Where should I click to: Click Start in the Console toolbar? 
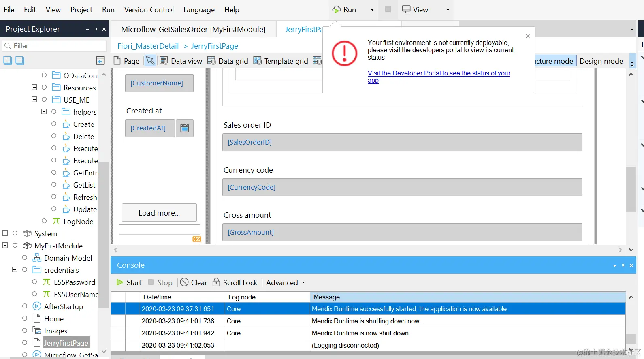[129, 282]
